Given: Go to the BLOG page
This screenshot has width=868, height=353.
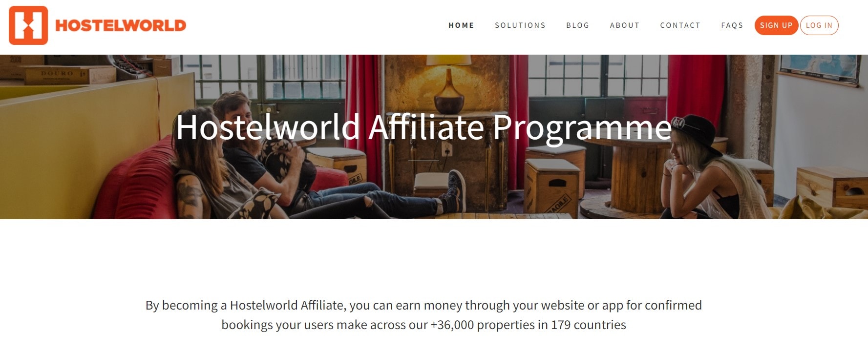Looking at the screenshot, I should (578, 25).
